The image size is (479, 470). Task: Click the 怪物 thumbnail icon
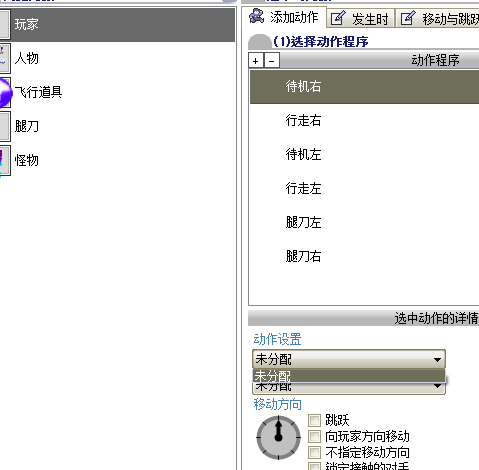[5, 160]
